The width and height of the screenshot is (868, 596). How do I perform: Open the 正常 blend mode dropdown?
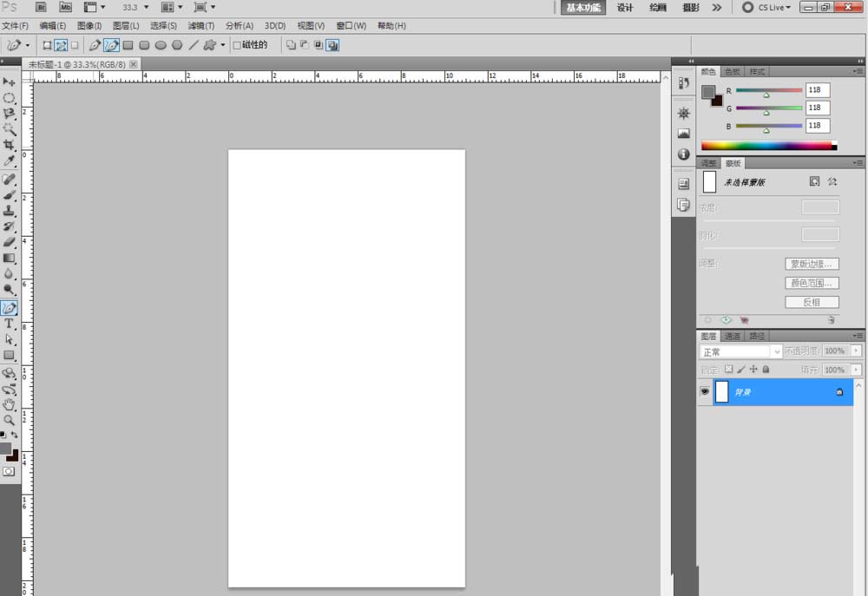pyautogui.click(x=740, y=352)
